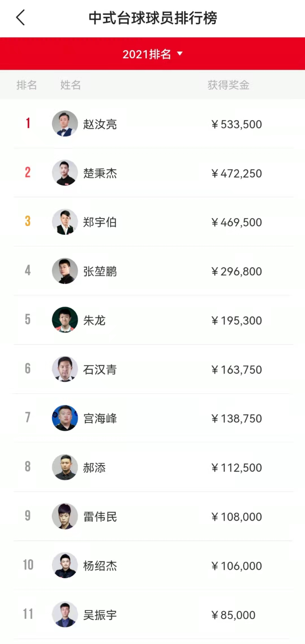The width and height of the screenshot is (305, 644).
Task: Open the 2021排名 year dropdown
Action: pos(152,54)
